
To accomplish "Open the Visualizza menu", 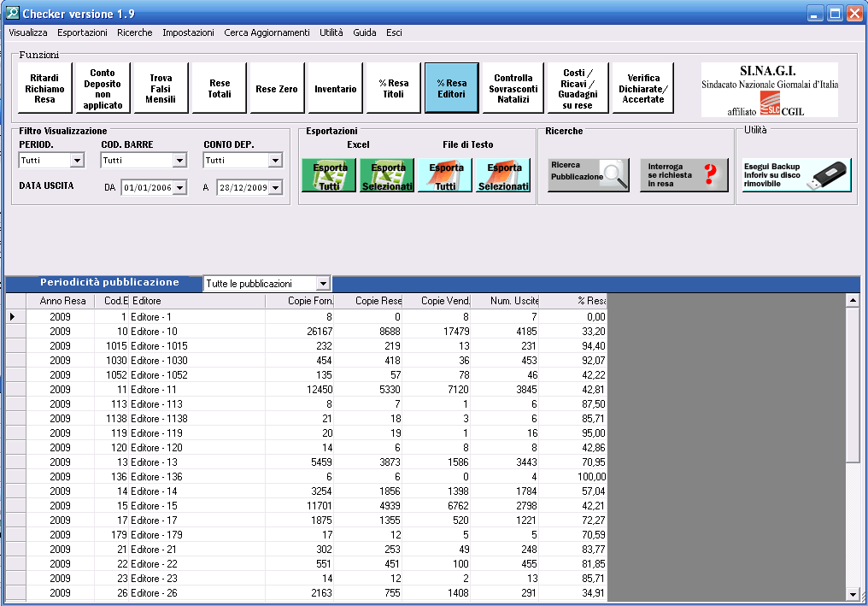I will click(28, 32).
